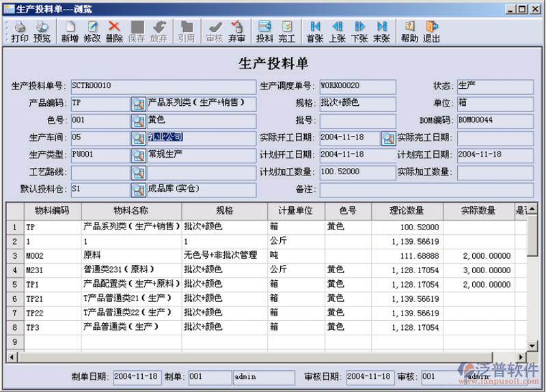Click the 完工 (Complete) toolbar icon

point(286,31)
